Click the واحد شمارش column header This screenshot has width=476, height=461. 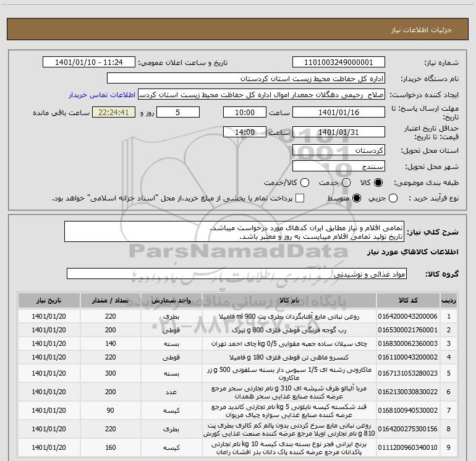(x=171, y=301)
